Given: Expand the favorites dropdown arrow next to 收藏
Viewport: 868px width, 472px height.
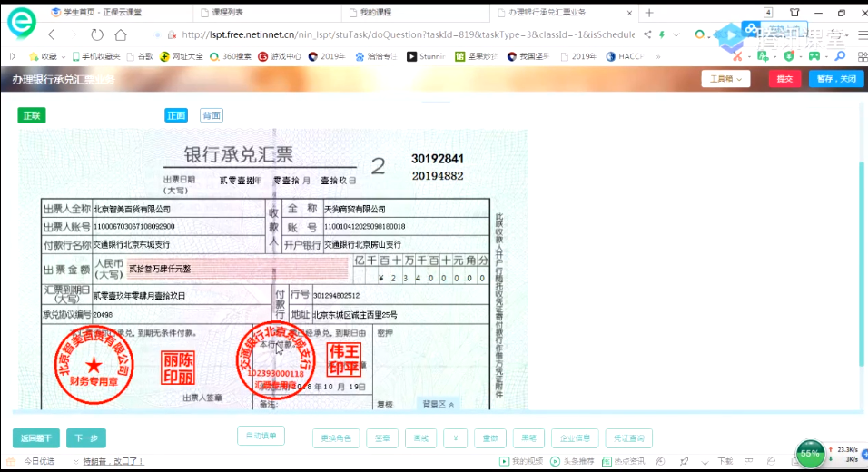Looking at the screenshot, I should pos(63,56).
